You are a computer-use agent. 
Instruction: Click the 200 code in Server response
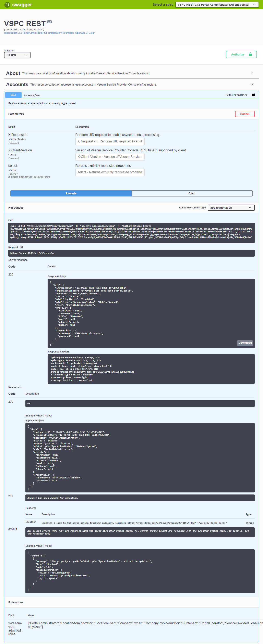11,274
